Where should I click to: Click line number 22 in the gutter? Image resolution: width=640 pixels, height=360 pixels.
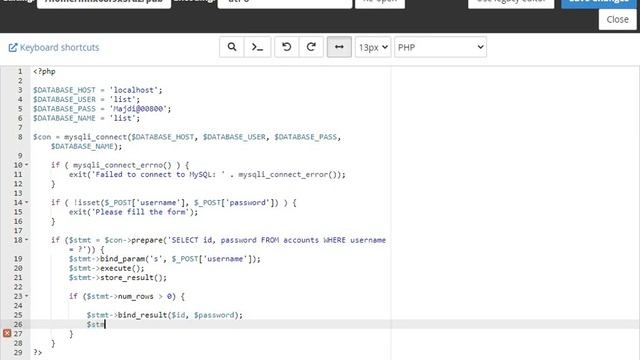(x=18, y=287)
